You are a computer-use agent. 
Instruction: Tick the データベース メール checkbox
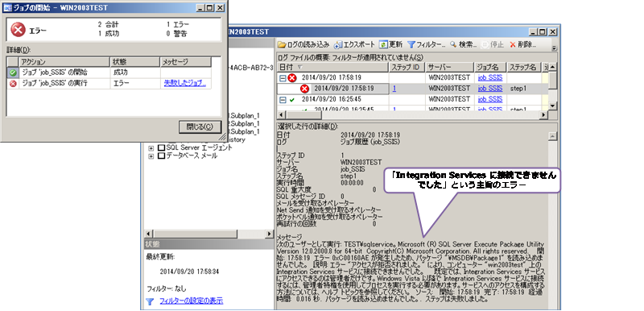(162, 155)
